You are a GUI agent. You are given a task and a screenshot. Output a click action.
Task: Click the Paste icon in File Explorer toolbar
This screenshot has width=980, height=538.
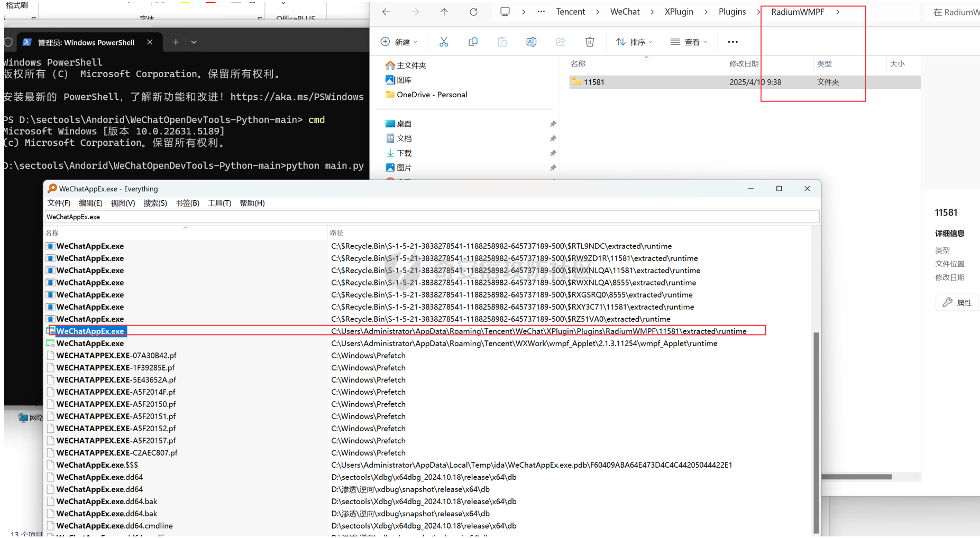point(502,42)
